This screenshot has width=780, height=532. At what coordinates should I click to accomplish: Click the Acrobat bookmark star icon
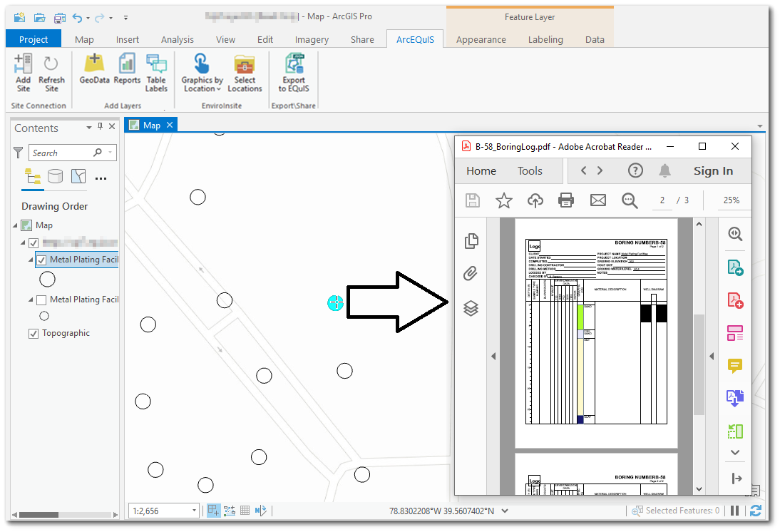click(503, 200)
